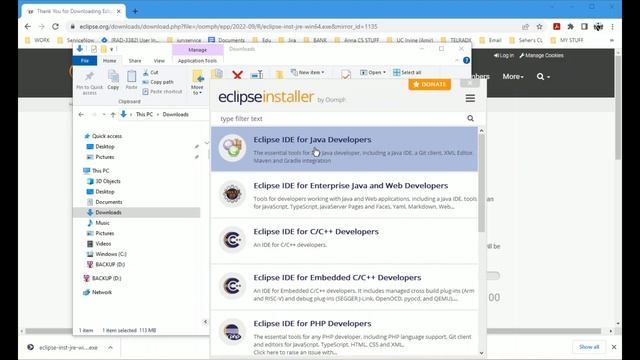Open the Chrome three-dot menu
Screen dimensions: 640x360
pos(612,27)
